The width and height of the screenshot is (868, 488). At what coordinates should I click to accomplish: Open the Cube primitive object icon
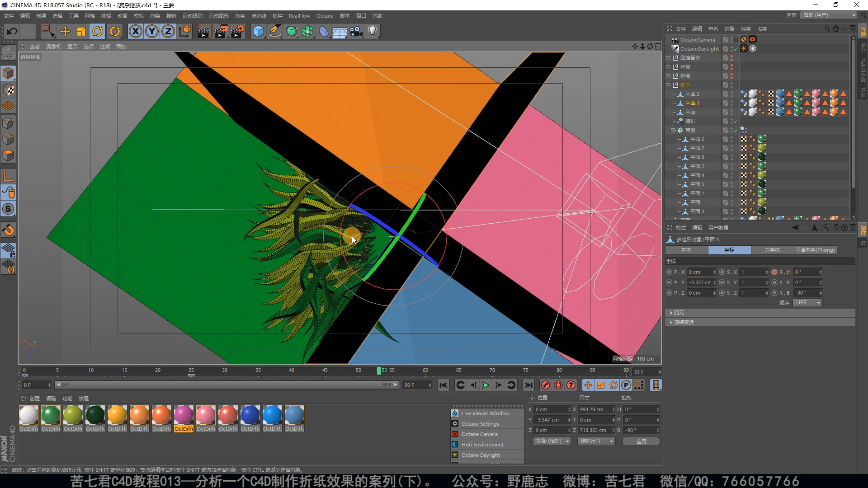click(x=258, y=31)
